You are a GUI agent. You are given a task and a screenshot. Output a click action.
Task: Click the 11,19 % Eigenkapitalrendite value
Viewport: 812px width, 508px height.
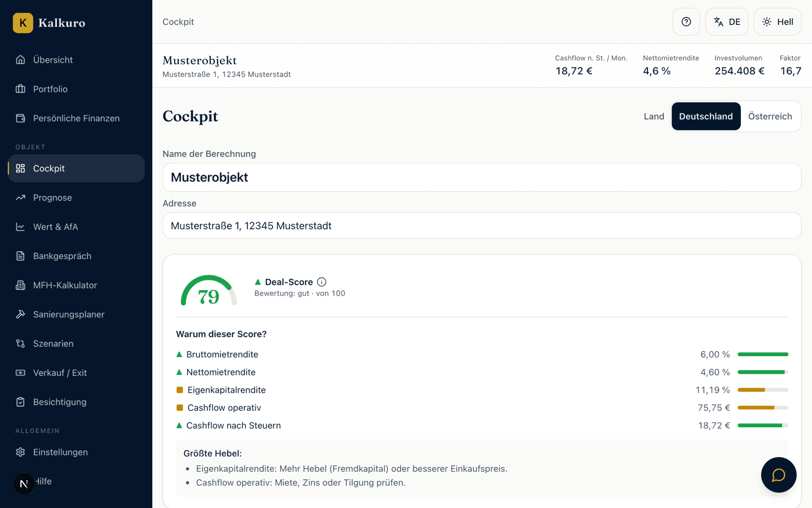tap(713, 390)
